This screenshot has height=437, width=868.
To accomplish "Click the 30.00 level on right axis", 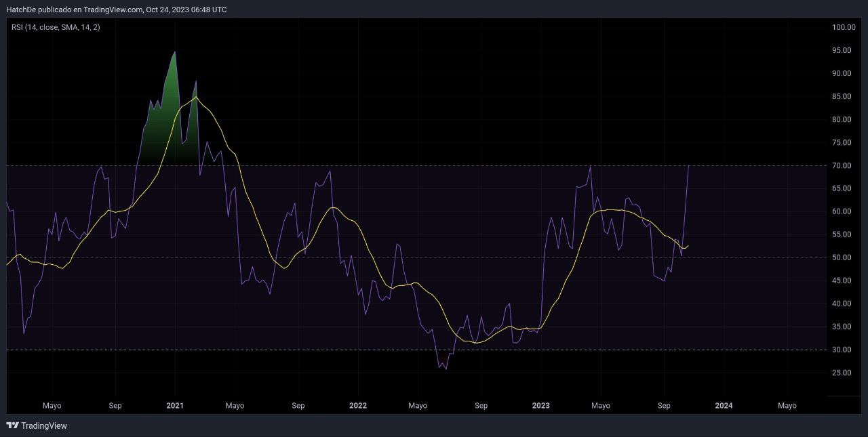I will (x=843, y=350).
